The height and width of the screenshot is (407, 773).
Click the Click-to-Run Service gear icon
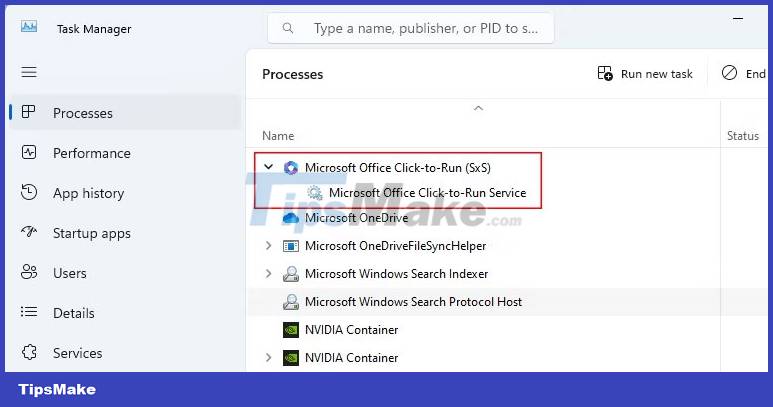pos(315,192)
